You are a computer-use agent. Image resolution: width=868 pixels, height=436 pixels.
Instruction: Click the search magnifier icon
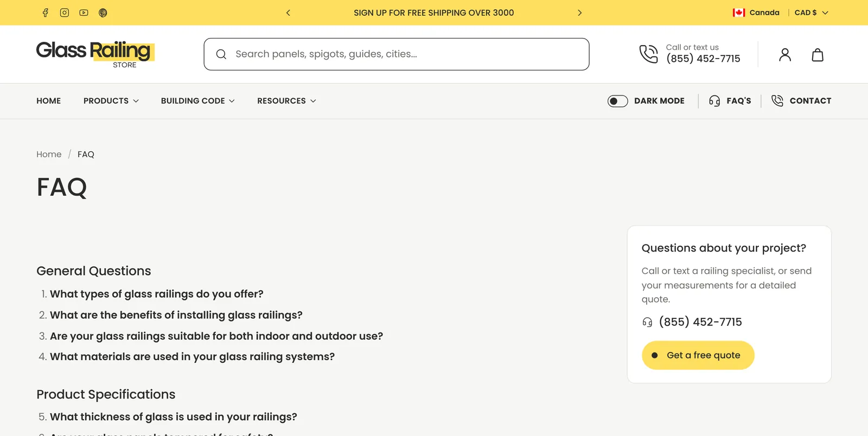[221, 54]
